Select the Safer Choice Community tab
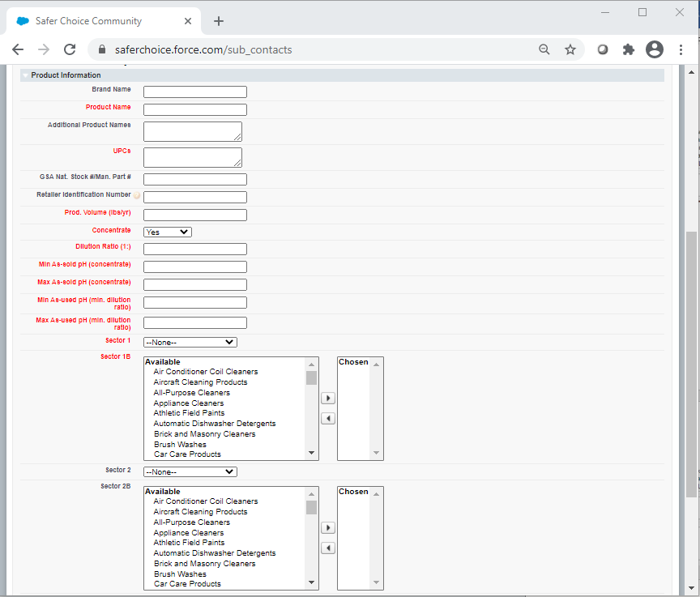Viewport: 700px width, 597px height. pos(89,21)
